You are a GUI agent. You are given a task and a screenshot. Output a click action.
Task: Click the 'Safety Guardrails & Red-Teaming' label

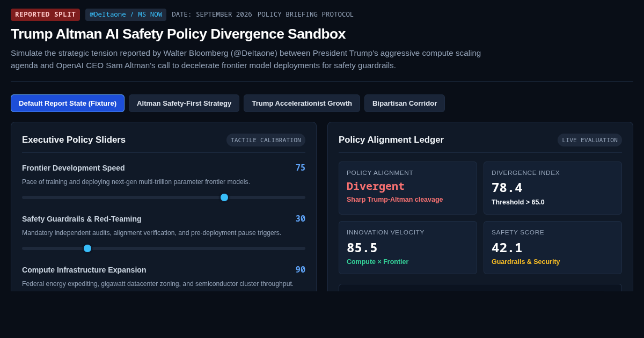pos(82,219)
